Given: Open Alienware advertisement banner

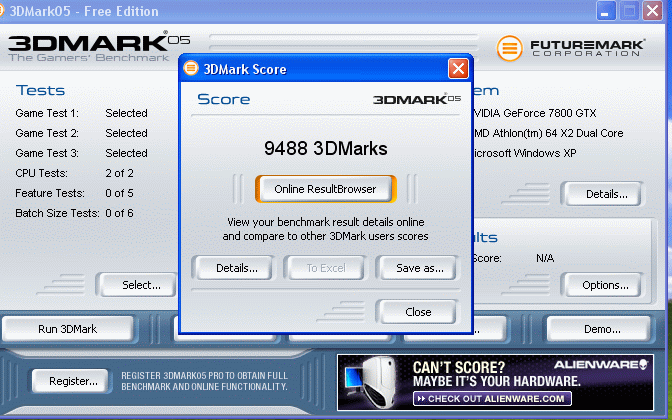Looking at the screenshot, I should (x=495, y=382).
